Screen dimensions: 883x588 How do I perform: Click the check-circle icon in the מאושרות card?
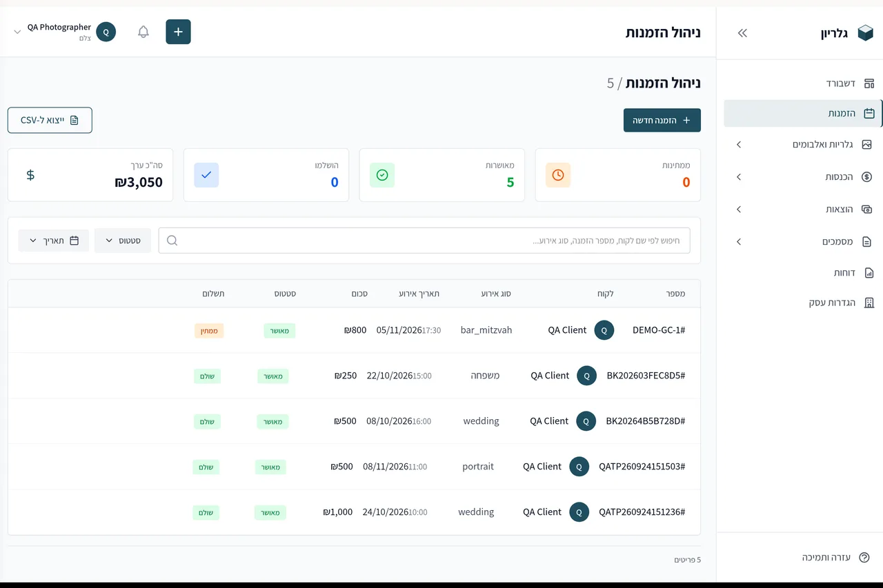coord(382,175)
